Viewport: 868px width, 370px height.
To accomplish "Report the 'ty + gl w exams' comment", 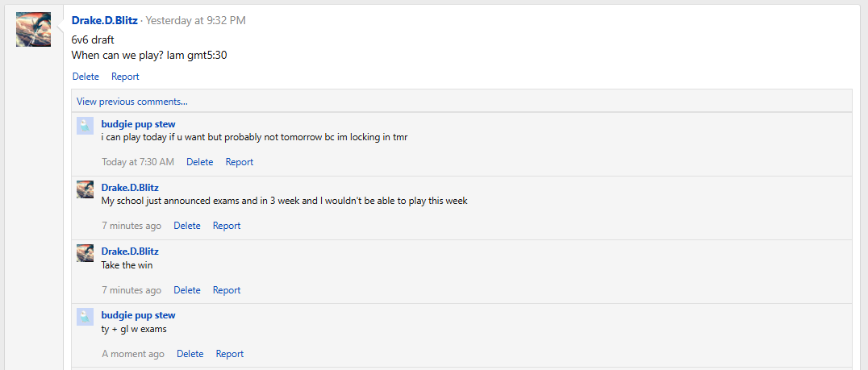I will tap(229, 354).
